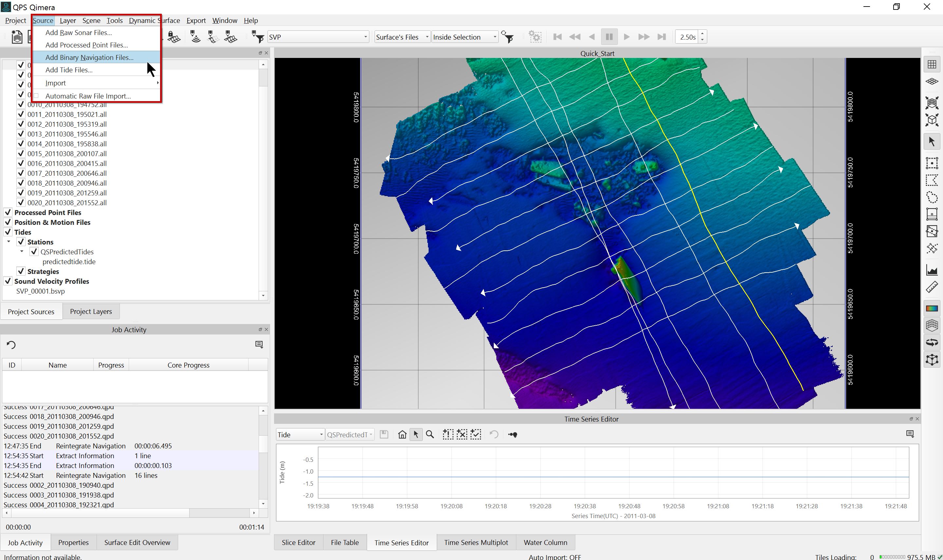
Task: Click the pause playback button
Action: [x=609, y=37]
